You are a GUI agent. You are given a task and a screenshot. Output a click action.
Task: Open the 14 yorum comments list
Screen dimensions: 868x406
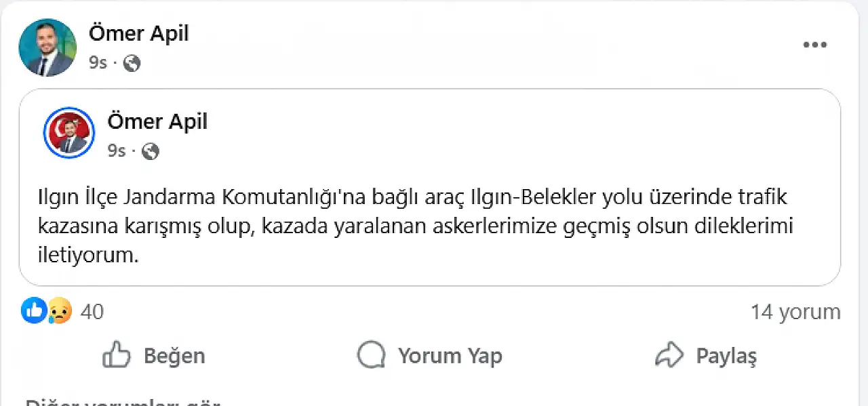(795, 312)
